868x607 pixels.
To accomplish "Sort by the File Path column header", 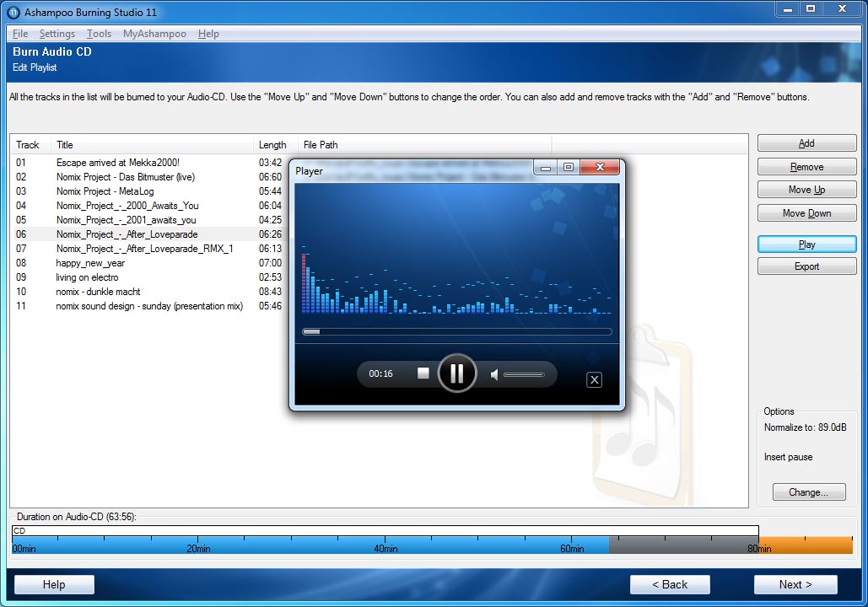I will pos(424,145).
